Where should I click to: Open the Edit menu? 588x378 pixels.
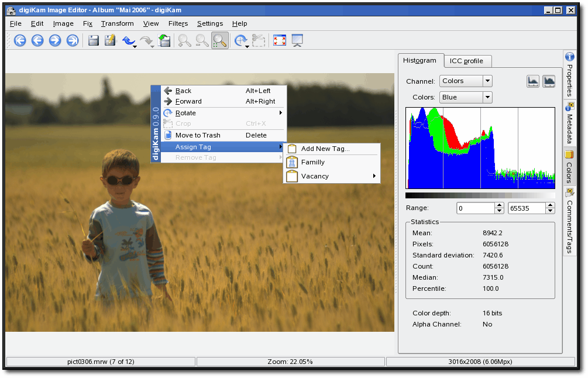pyautogui.click(x=37, y=23)
